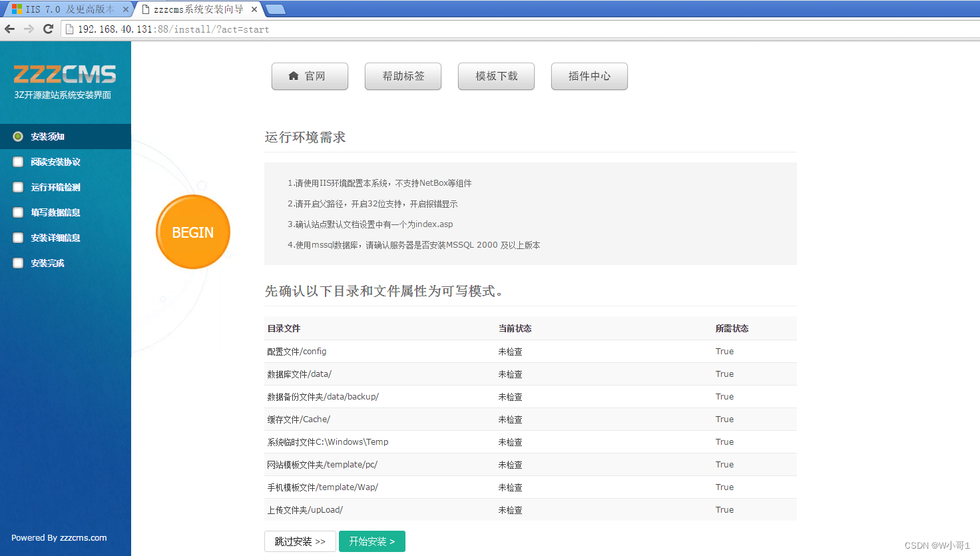Switch to the zzzcms系统安装向导 tab
The image size is (980, 556).
193,9
